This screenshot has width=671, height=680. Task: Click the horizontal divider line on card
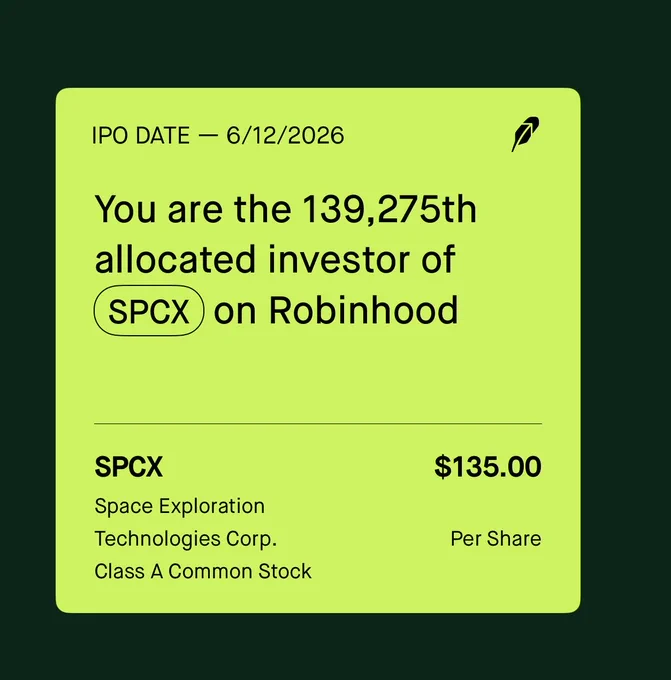pyautogui.click(x=318, y=423)
